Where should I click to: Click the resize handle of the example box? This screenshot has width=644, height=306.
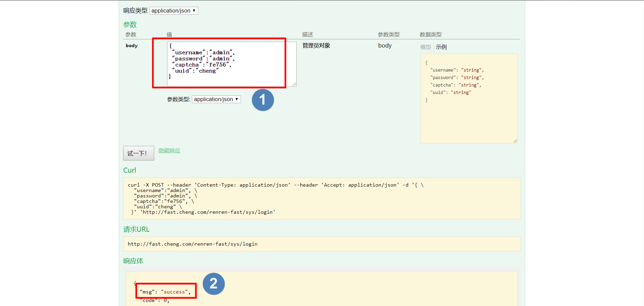tap(515, 141)
